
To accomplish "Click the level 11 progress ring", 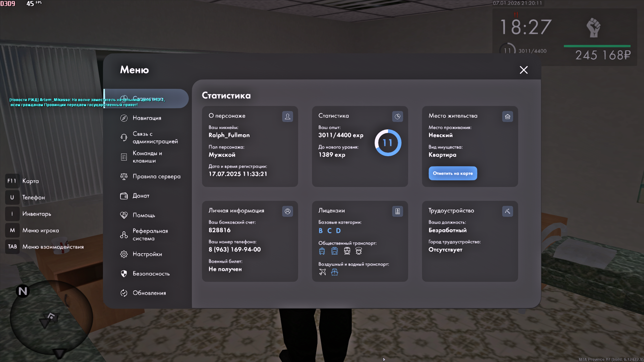I will click(388, 143).
